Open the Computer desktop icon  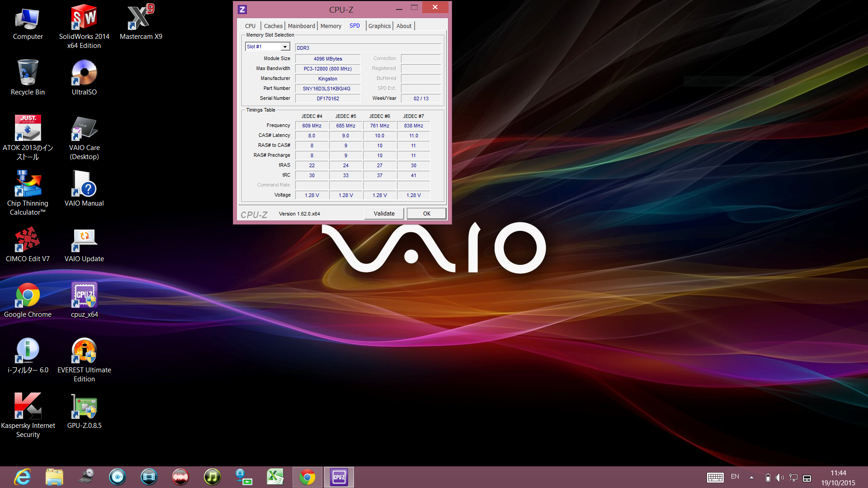[x=28, y=24]
